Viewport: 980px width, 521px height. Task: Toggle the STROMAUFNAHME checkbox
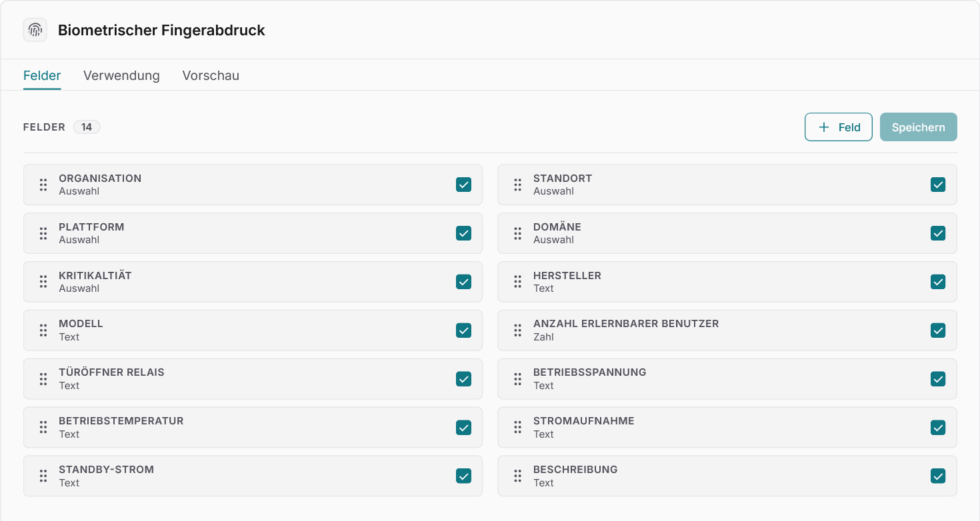(938, 428)
